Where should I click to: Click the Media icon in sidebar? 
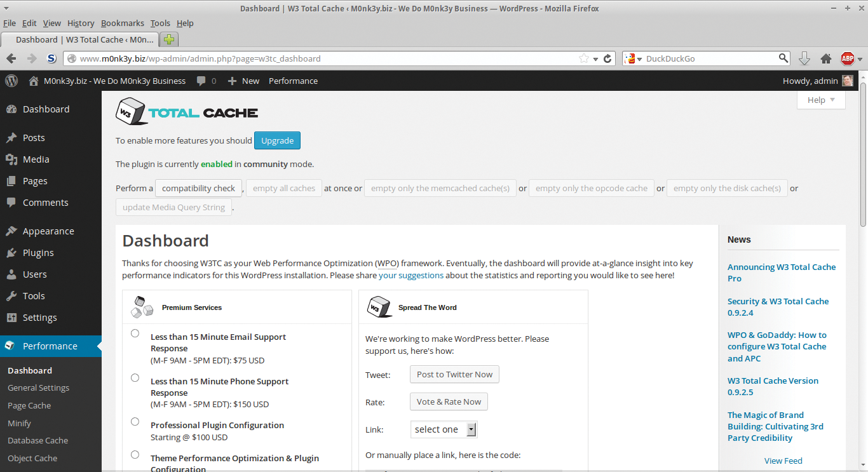pos(11,159)
